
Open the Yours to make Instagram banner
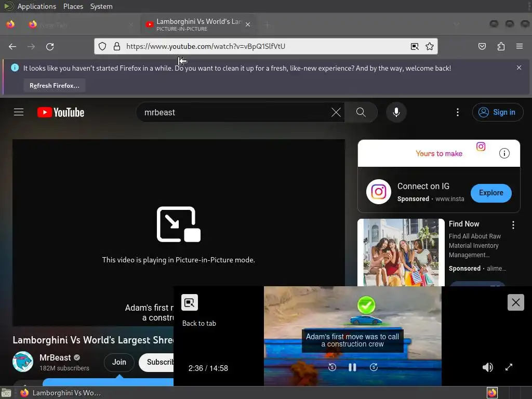tap(438, 153)
